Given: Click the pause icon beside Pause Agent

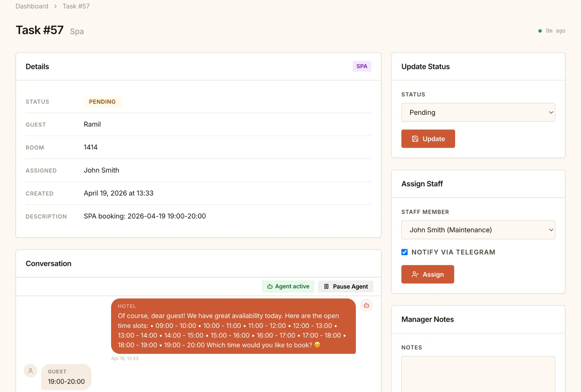Looking at the screenshot, I should [x=326, y=287].
